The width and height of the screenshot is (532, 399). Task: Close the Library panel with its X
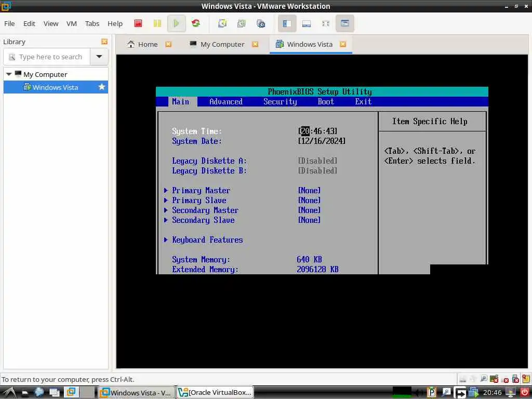(104, 42)
